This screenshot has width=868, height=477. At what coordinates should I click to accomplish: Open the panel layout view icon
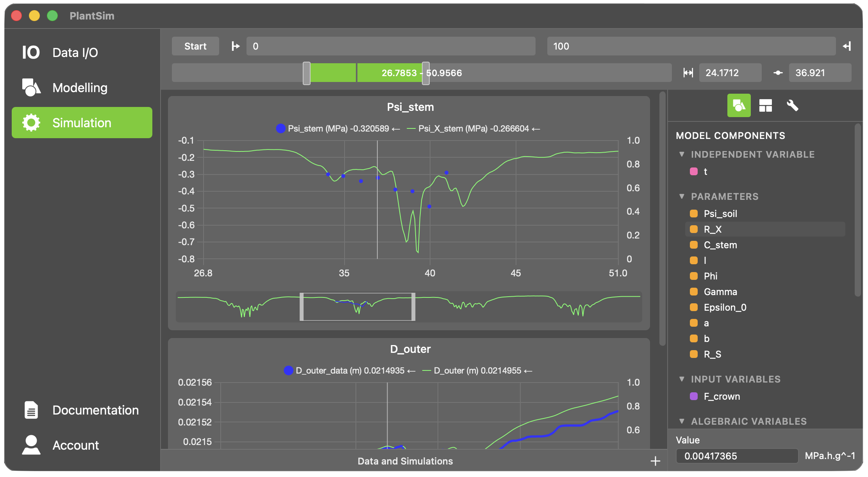click(x=766, y=105)
